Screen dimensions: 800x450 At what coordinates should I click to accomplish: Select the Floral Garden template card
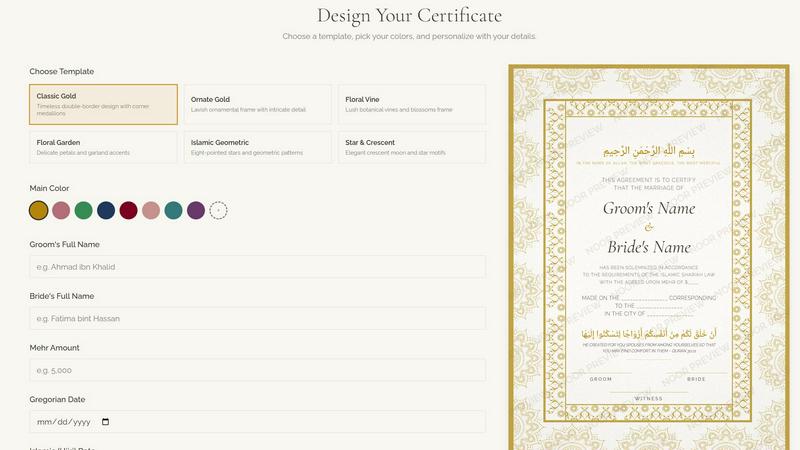(104, 147)
